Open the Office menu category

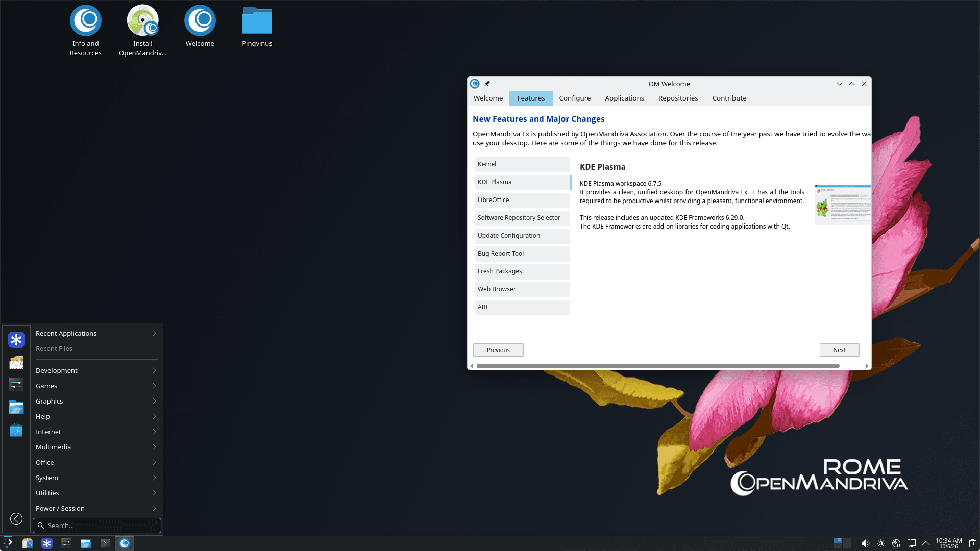click(x=96, y=462)
